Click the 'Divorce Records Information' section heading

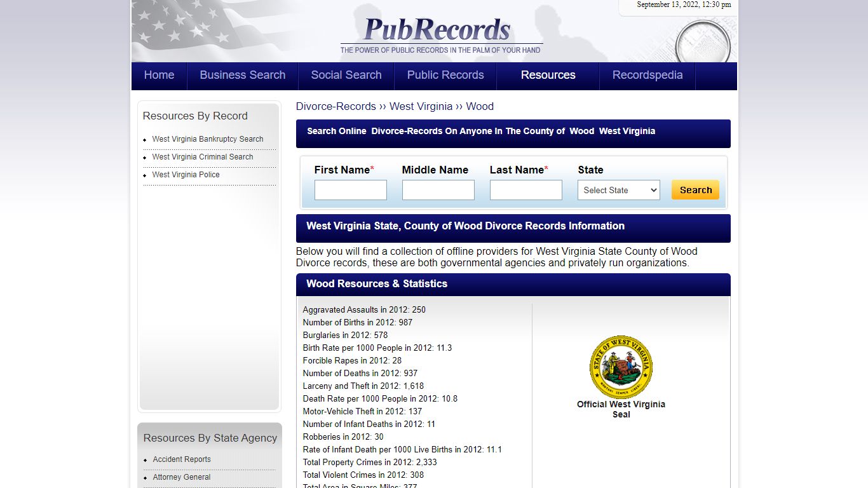click(x=466, y=226)
